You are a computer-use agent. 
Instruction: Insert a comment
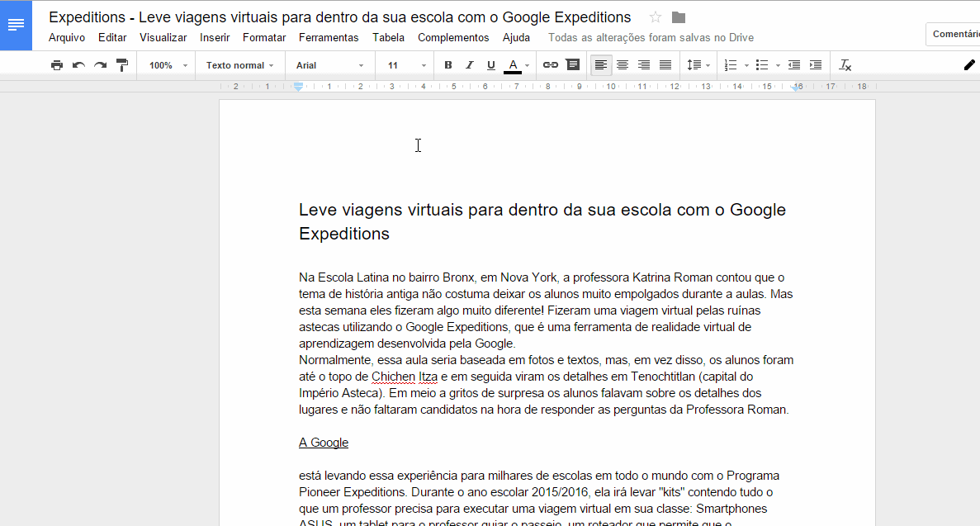[572, 65]
